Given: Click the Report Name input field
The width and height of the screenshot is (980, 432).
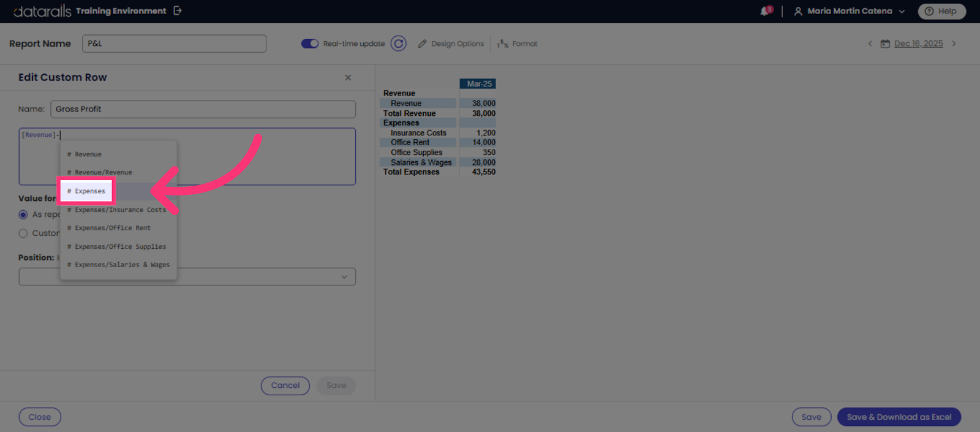Looking at the screenshot, I should point(174,44).
